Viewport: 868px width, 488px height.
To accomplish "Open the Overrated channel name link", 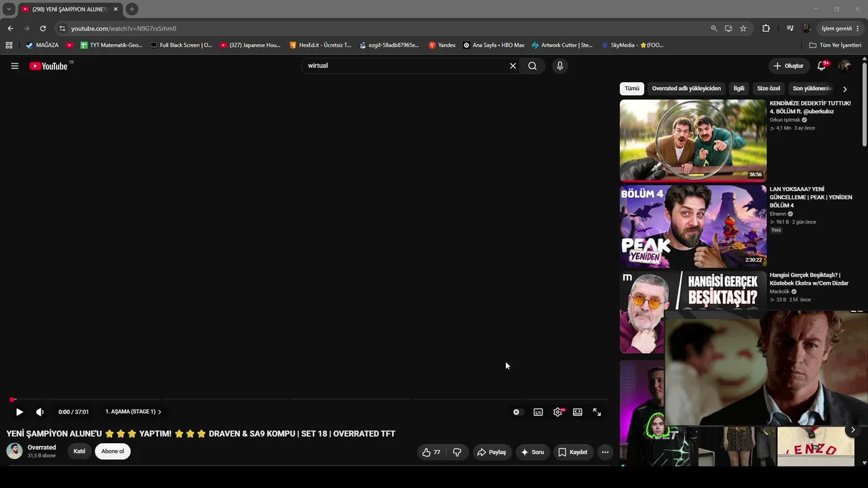I will click(x=42, y=448).
